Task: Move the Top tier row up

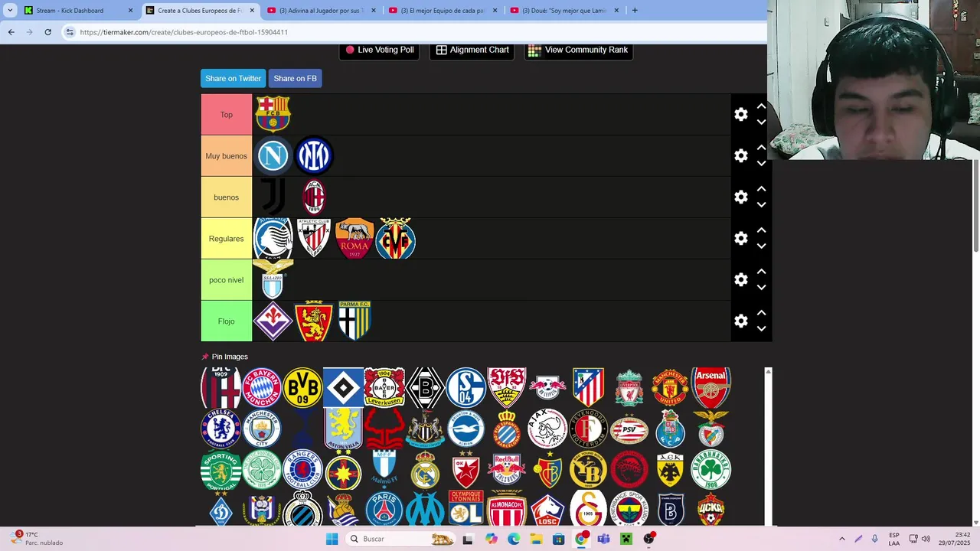Action: click(x=761, y=106)
